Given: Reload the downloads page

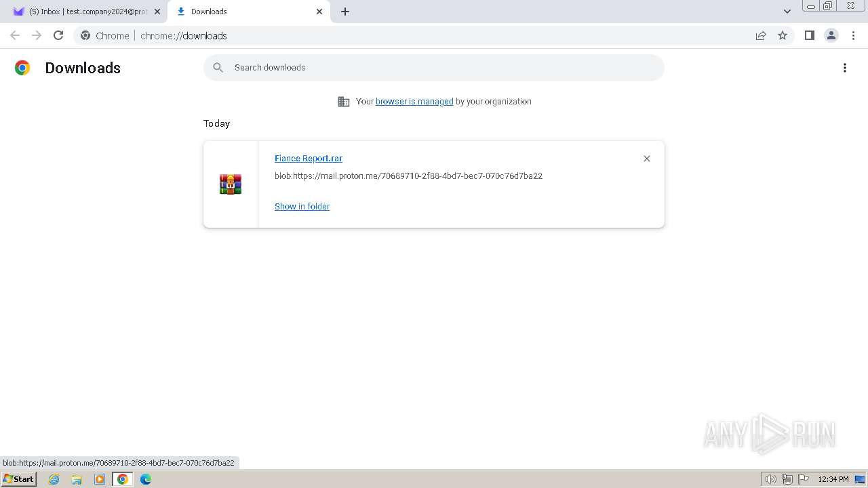Looking at the screenshot, I should [58, 35].
